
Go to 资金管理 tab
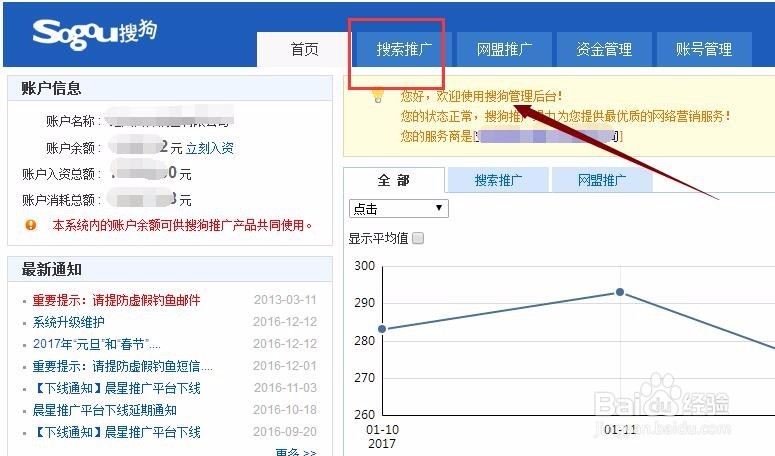point(604,49)
